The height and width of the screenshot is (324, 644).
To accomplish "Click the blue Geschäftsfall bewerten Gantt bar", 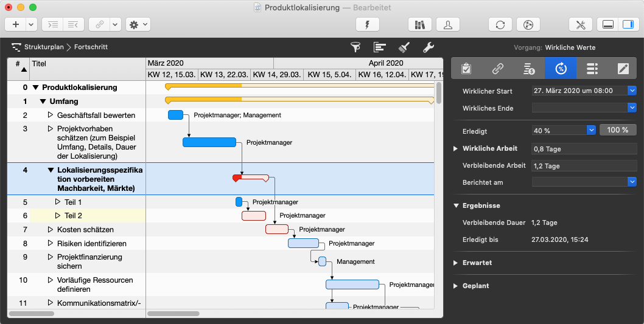I will [175, 115].
